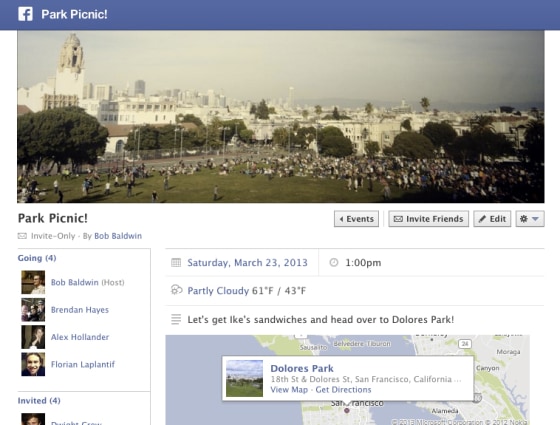The width and height of the screenshot is (560, 425).
Task: Click the envelope icon beside Invite-Only
Action: click(22, 236)
